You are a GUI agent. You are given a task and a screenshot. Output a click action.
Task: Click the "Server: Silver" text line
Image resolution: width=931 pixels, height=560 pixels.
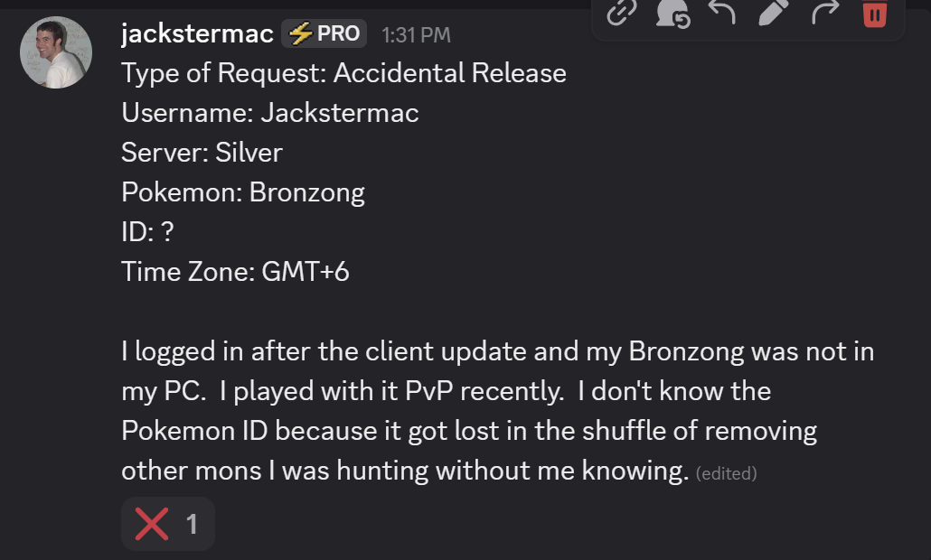point(202,153)
